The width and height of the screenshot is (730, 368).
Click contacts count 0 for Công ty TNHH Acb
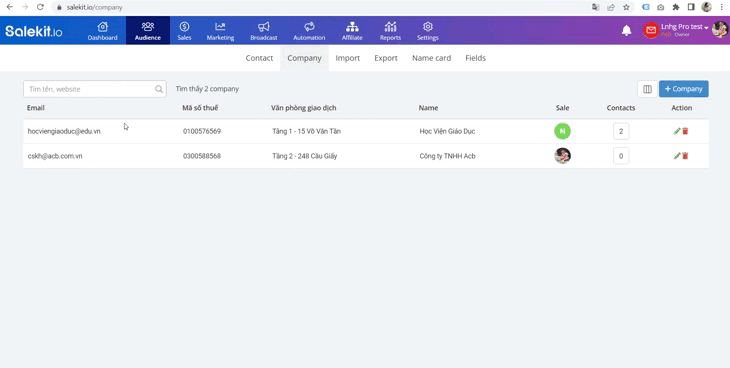pos(621,156)
